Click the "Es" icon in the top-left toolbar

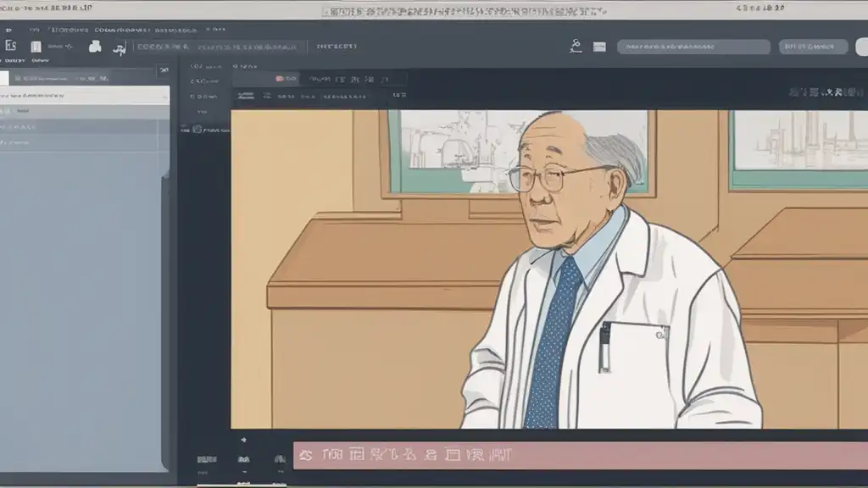coord(10,46)
